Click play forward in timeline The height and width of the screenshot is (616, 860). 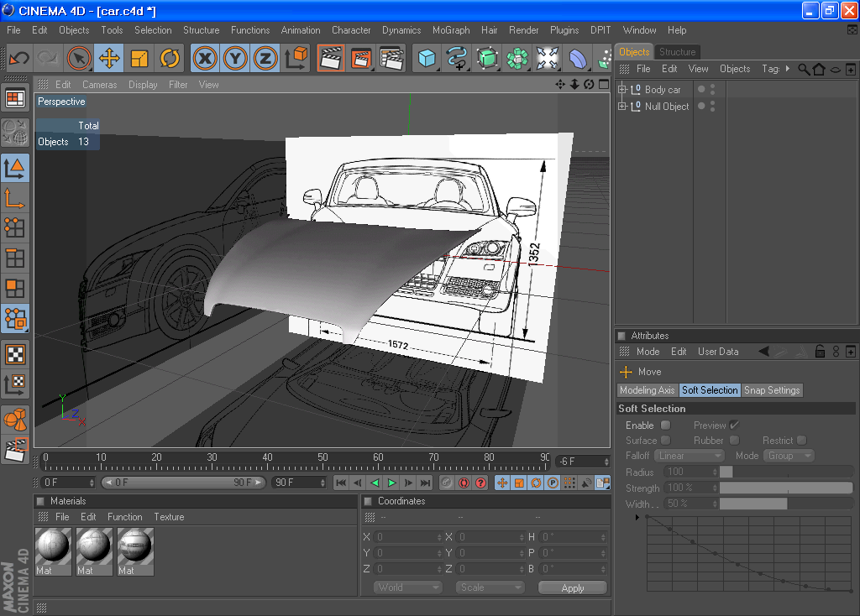coord(391,483)
